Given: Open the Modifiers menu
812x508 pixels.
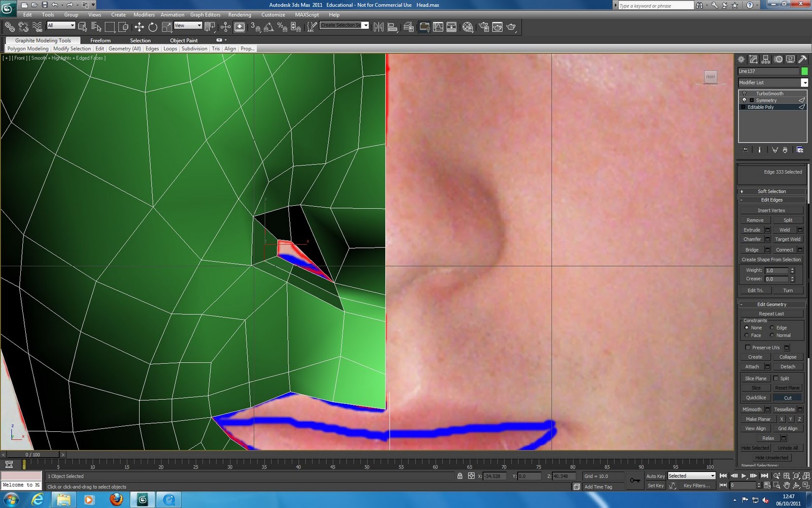Looking at the screenshot, I should coord(144,15).
